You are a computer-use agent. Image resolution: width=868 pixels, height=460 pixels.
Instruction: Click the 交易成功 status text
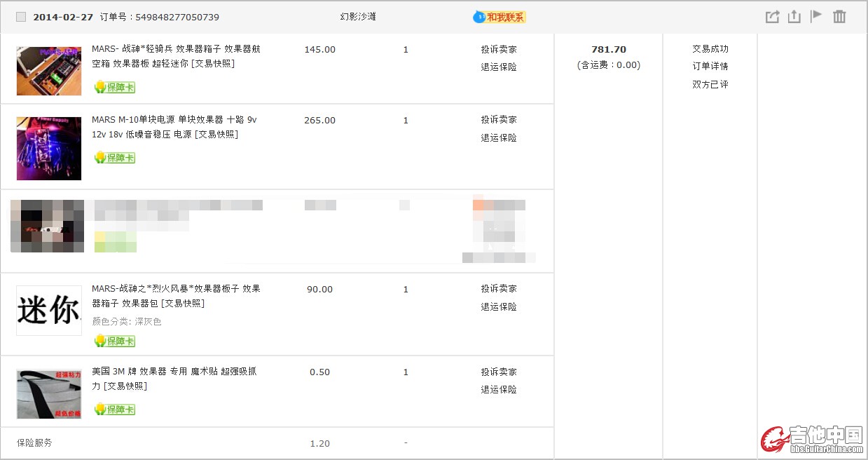pyautogui.click(x=710, y=49)
